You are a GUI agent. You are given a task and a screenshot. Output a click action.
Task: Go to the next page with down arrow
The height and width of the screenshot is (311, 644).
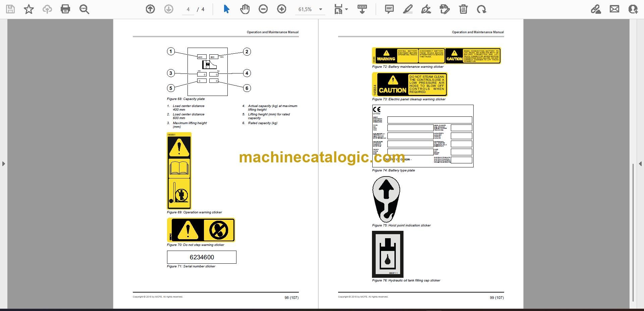(x=169, y=9)
